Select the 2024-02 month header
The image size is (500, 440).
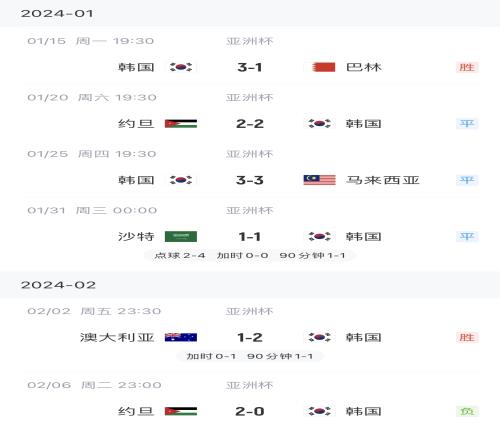[x=250, y=285]
